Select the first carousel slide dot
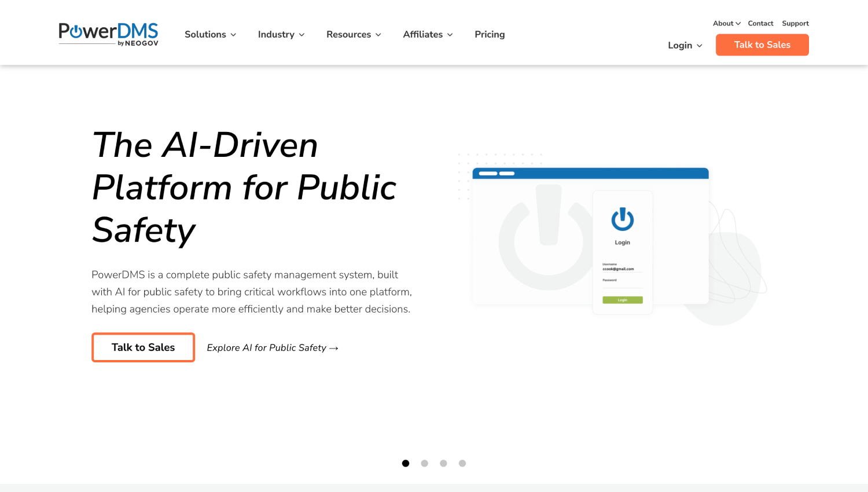 point(406,463)
